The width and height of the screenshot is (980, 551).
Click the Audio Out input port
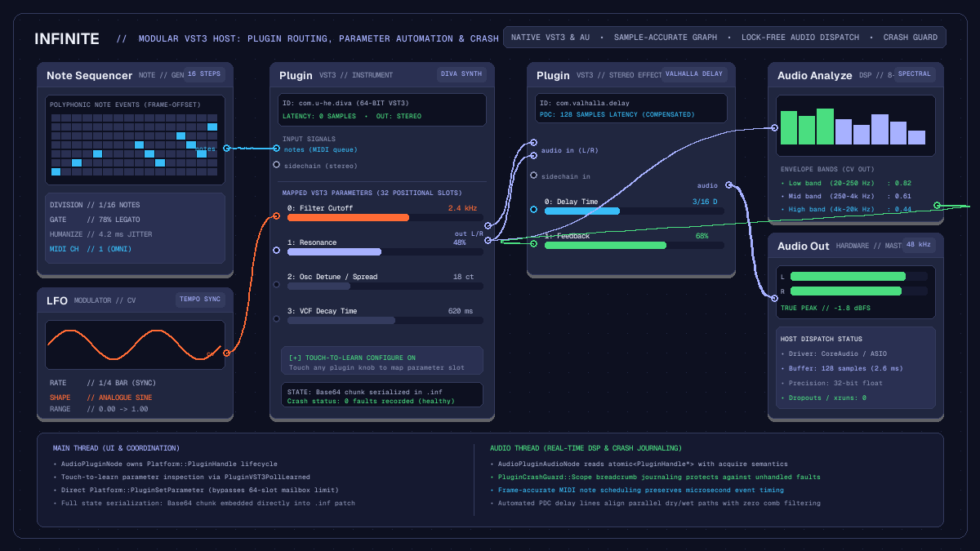pyautogui.click(x=774, y=298)
